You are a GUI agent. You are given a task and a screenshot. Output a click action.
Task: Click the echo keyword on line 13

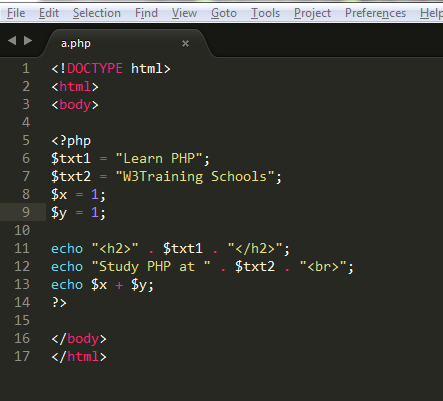(67, 285)
